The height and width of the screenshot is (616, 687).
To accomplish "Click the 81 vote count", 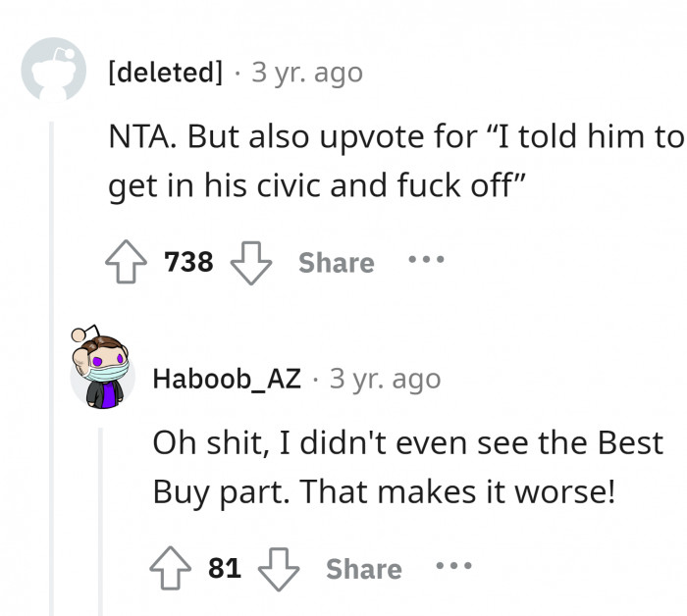I will pos(224,569).
